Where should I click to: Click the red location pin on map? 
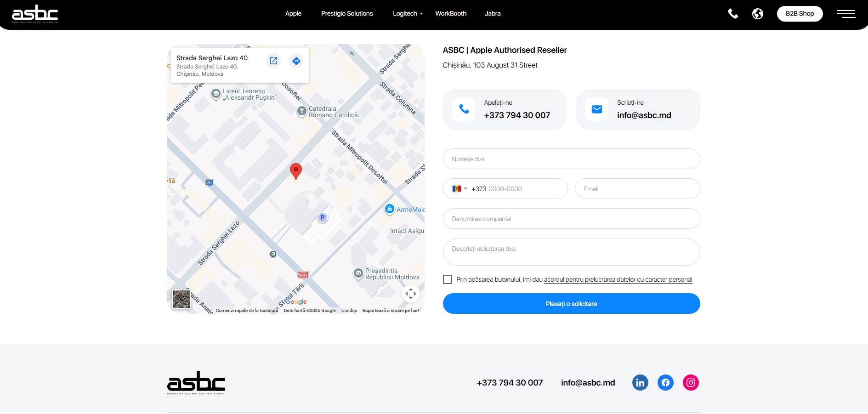click(x=296, y=171)
